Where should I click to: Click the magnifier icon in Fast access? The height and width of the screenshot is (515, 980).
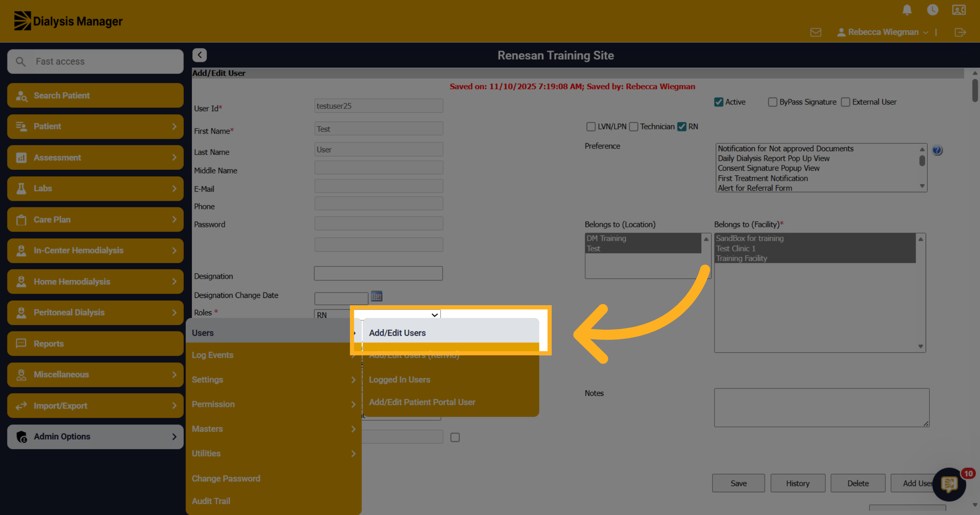[21, 62]
